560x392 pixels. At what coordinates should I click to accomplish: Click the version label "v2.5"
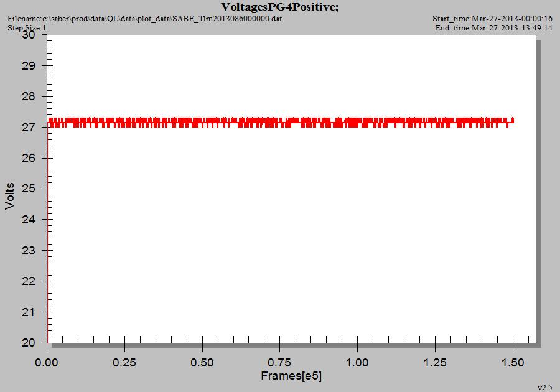coord(545,388)
